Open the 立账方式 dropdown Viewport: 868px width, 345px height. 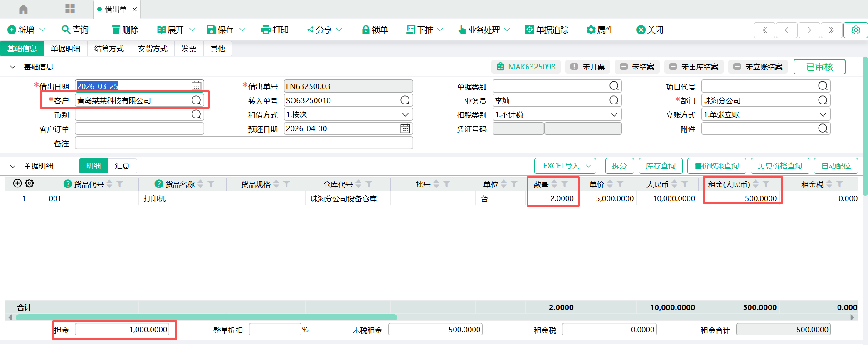coord(823,114)
